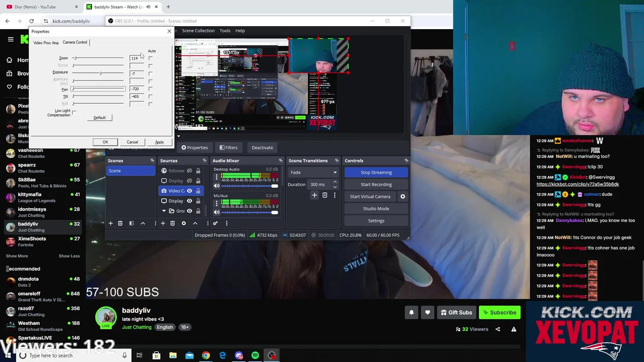The width and height of the screenshot is (644, 362).
Task: Subscribe to baddyliv channel
Action: pyautogui.click(x=500, y=313)
